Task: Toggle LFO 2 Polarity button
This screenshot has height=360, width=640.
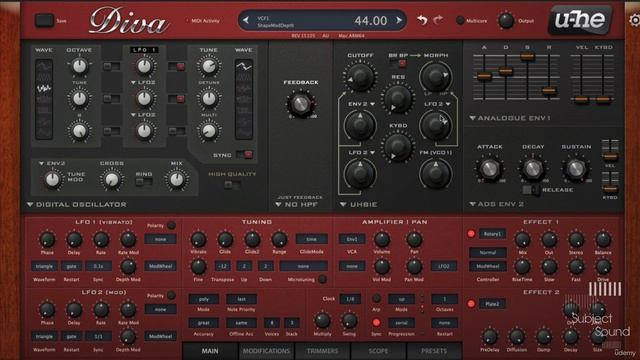Action: (171, 295)
